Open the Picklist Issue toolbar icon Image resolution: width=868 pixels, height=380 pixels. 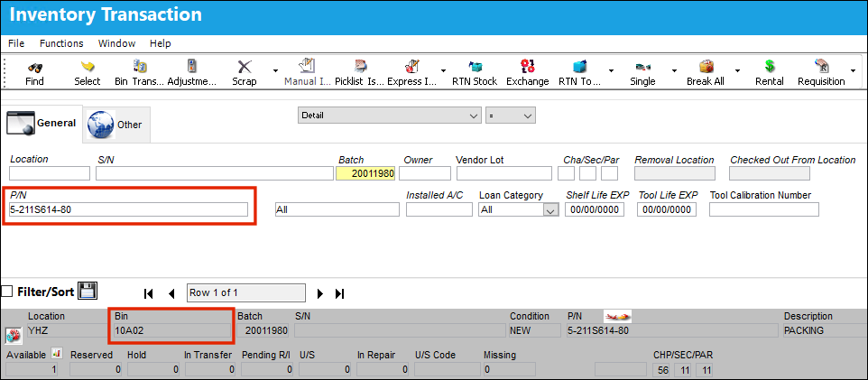click(x=360, y=67)
